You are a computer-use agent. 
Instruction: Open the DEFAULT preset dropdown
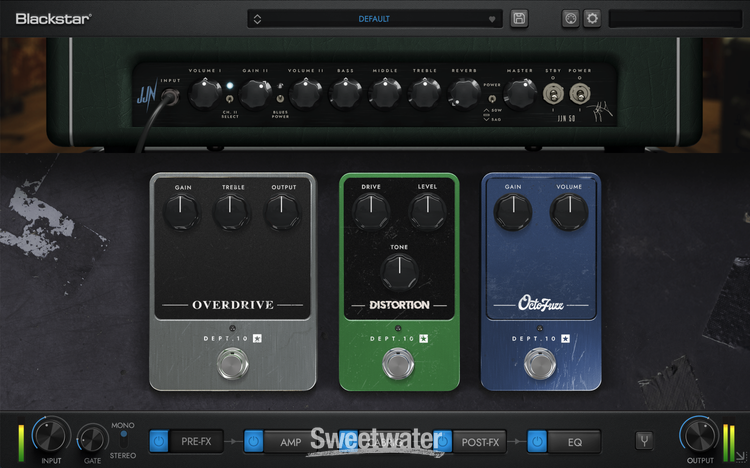coord(375,19)
